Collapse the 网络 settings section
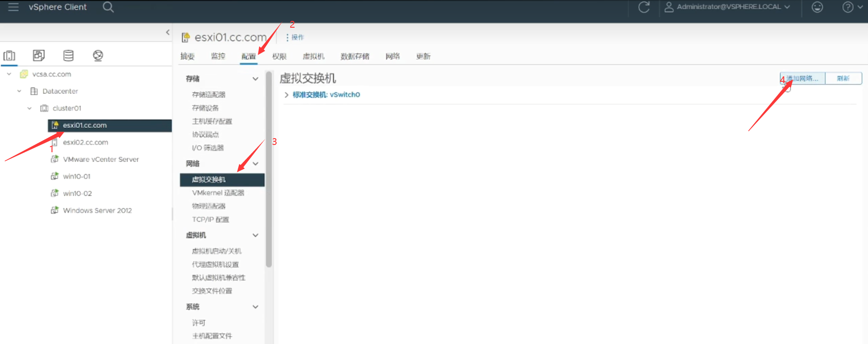 255,164
